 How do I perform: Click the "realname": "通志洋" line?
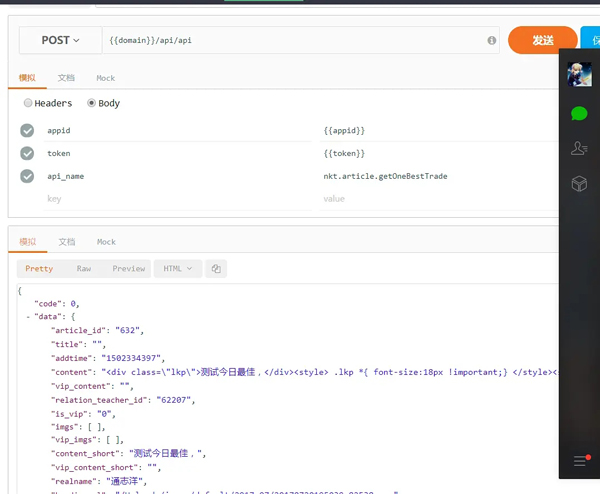pyautogui.click(x=99, y=481)
